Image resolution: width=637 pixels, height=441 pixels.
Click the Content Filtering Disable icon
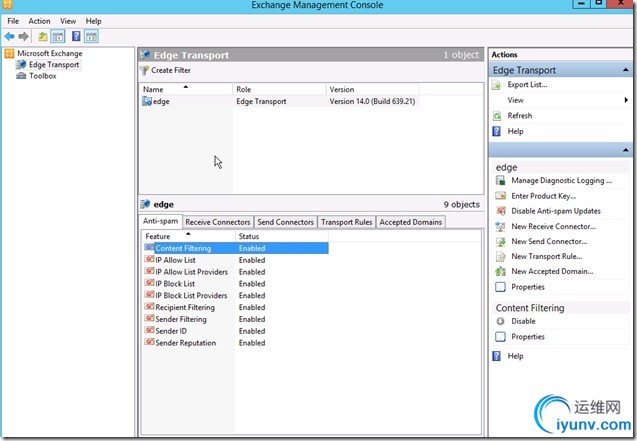(x=500, y=321)
